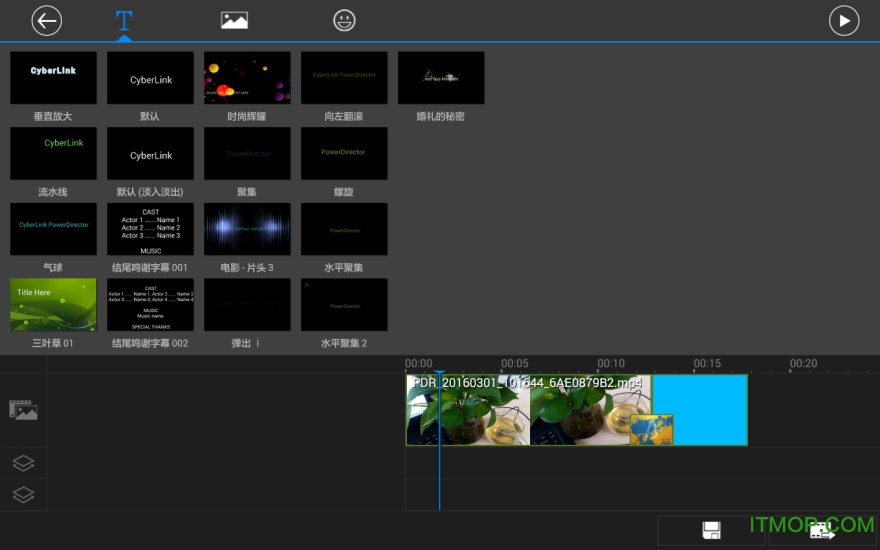880x550 pixels.
Task: Pick the 三叶草 01 title template
Action: tap(53, 304)
